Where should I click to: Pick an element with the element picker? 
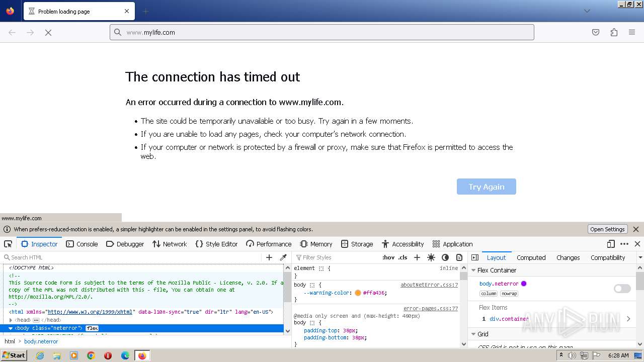click(8, 244)
